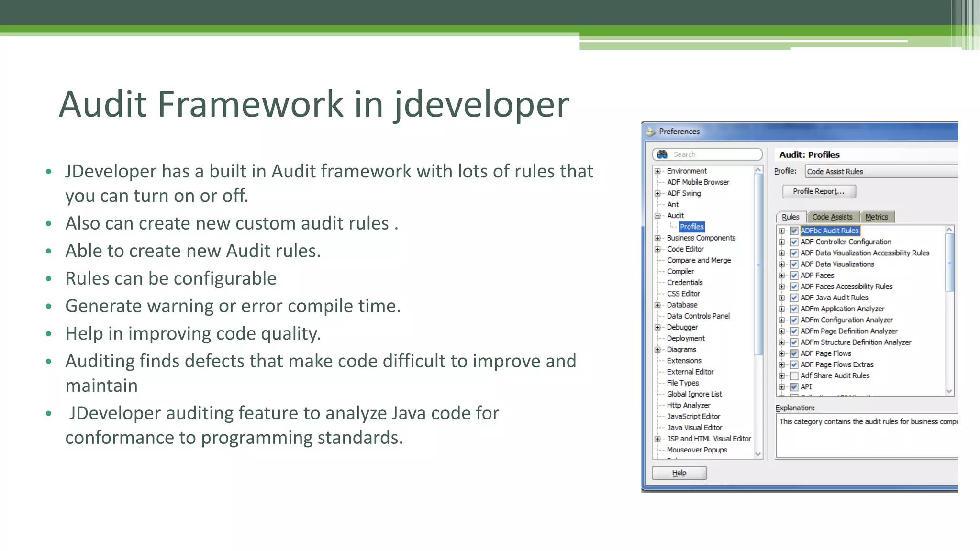This screenshot has width=980, height=551.
Task: Click the rules list scroll-down arrow
Action: click(949, 391)
